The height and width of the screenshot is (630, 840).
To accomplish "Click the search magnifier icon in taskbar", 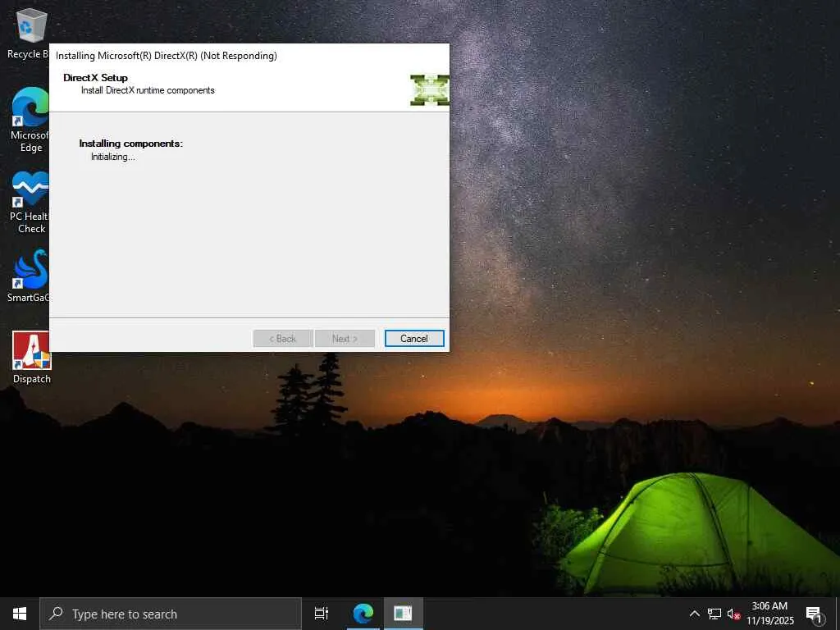I will coord(56,614).
